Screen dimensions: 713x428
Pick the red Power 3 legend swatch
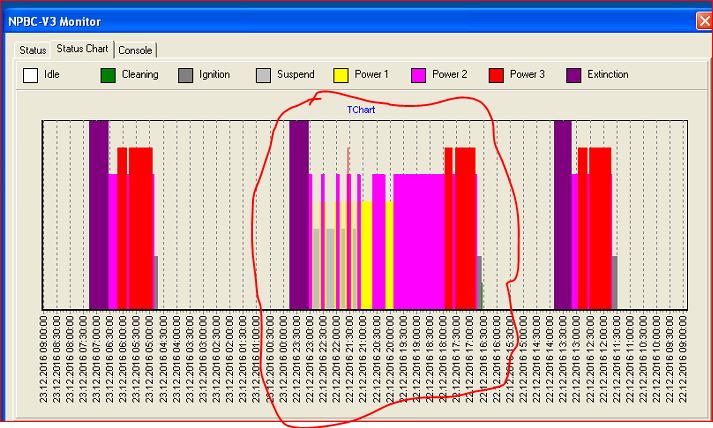(x=495, y=75)
